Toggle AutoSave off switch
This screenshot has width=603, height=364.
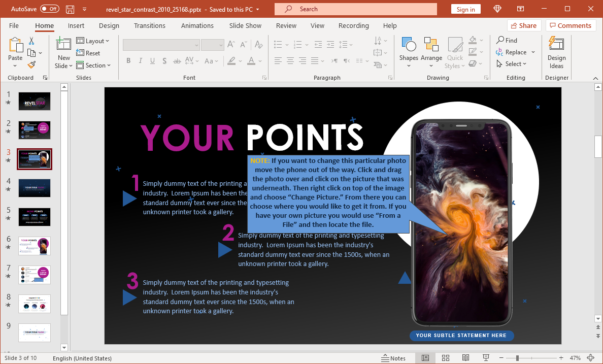coord(49,9)
